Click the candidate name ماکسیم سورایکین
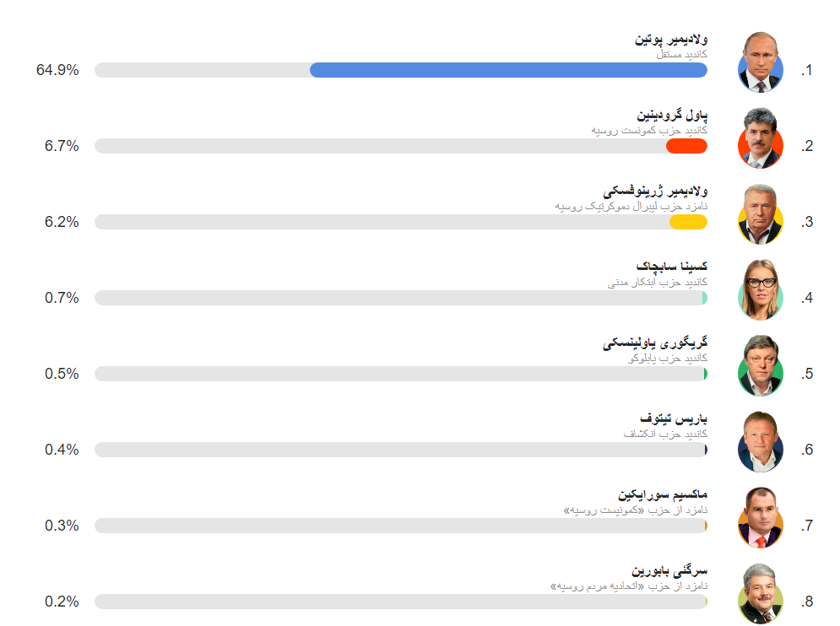 (x=663, y=494)
